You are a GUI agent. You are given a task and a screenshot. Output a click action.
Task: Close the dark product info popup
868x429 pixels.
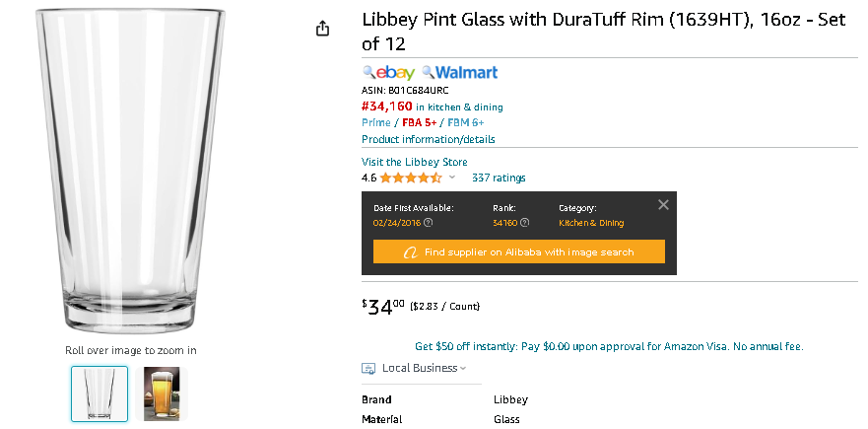[663, 205]
